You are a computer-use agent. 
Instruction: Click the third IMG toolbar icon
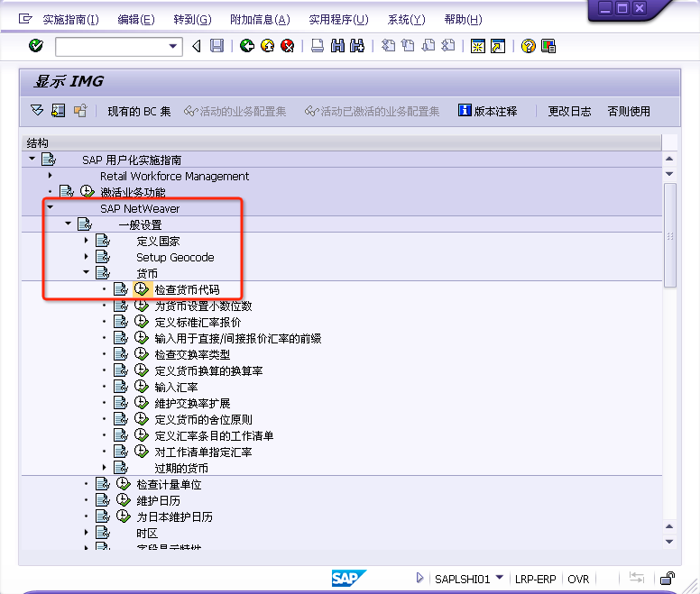point(80,110)
